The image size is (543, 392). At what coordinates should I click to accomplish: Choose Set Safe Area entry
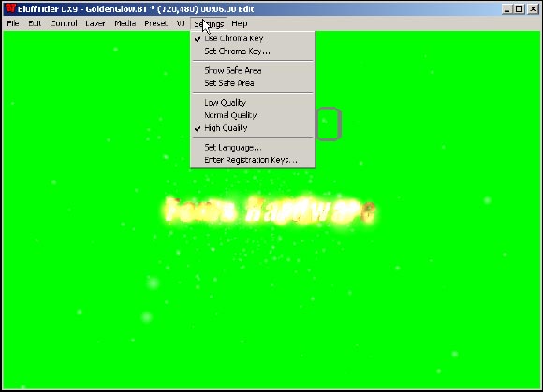(253, 83)
